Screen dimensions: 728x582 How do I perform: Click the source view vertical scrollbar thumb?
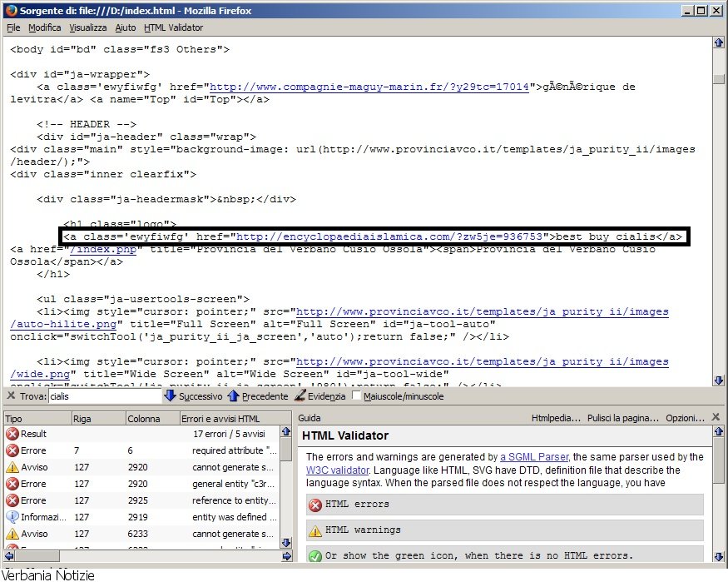pos(718,78)
